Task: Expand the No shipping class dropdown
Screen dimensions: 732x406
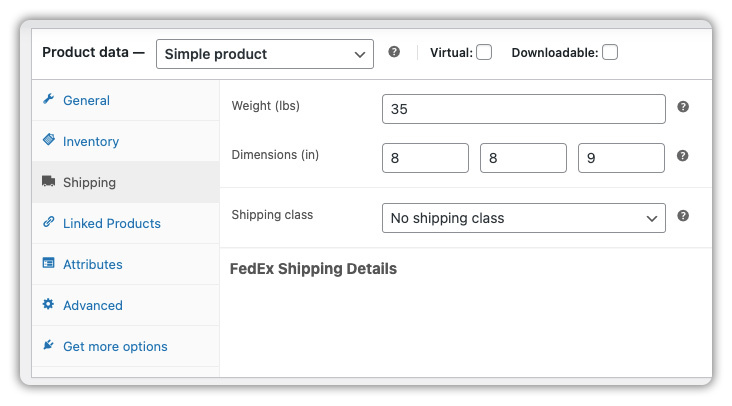Action: 524,218
